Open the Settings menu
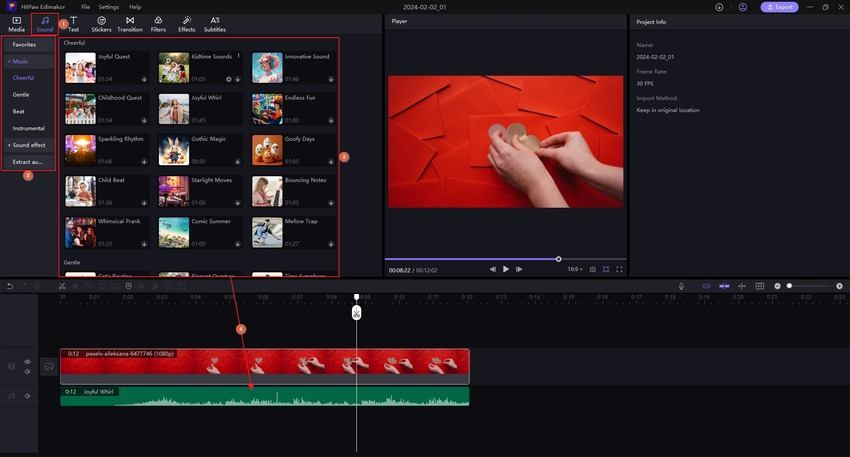 click(108, 7)
